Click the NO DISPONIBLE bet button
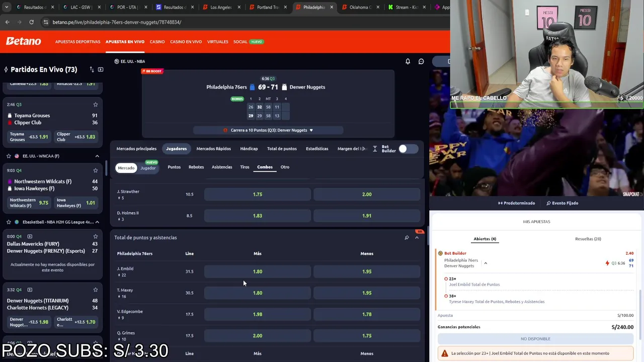Viewport: 644px width, 362px height. point(535,339)
